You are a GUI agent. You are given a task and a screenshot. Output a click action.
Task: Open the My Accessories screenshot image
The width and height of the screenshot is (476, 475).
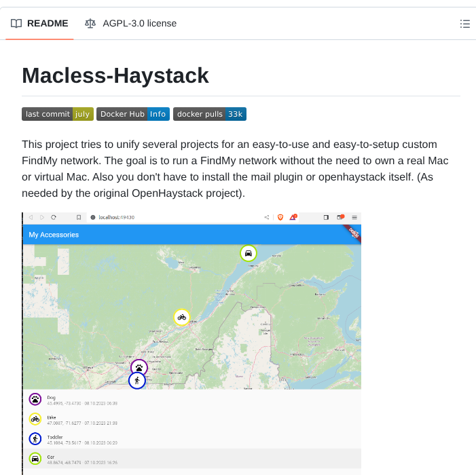pos(192,343)
